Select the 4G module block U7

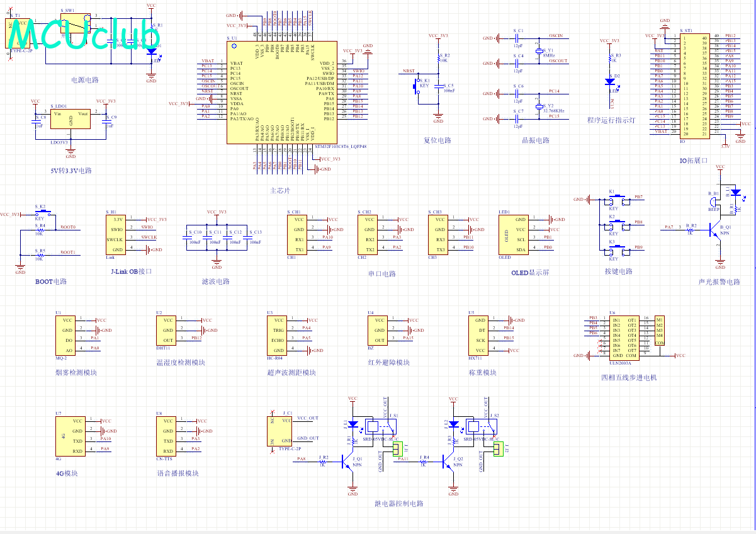tap(70, 436)
